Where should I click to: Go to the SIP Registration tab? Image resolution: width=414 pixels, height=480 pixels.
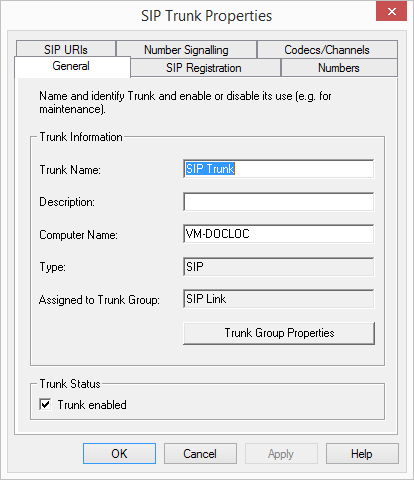click(x=205, y=68)
